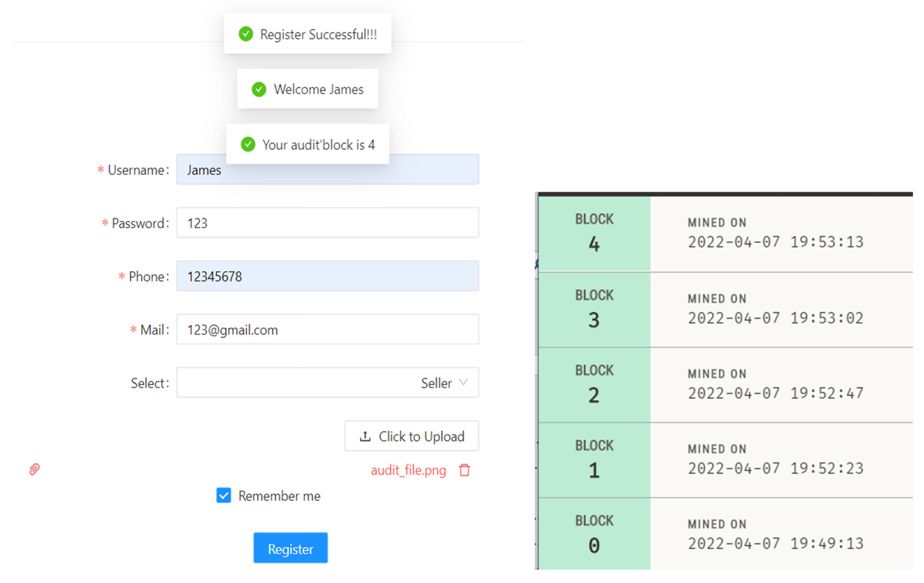Focus the Username field containing James
Image resolution: width=924 pixels, height=583 pixels.
tap(328, 169)
